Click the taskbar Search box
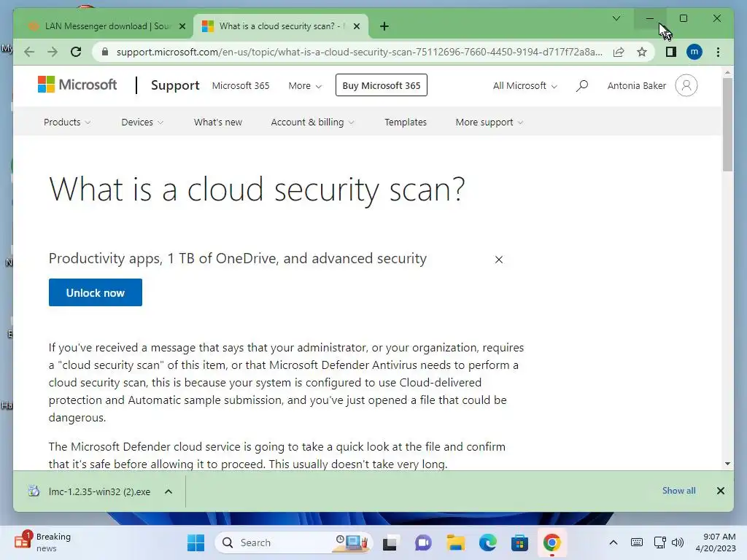 [293, 542]
